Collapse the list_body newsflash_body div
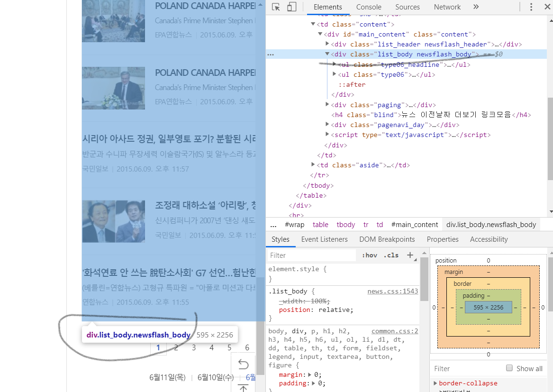Screen dimensions: 553x392 click(x=327, y=54)
